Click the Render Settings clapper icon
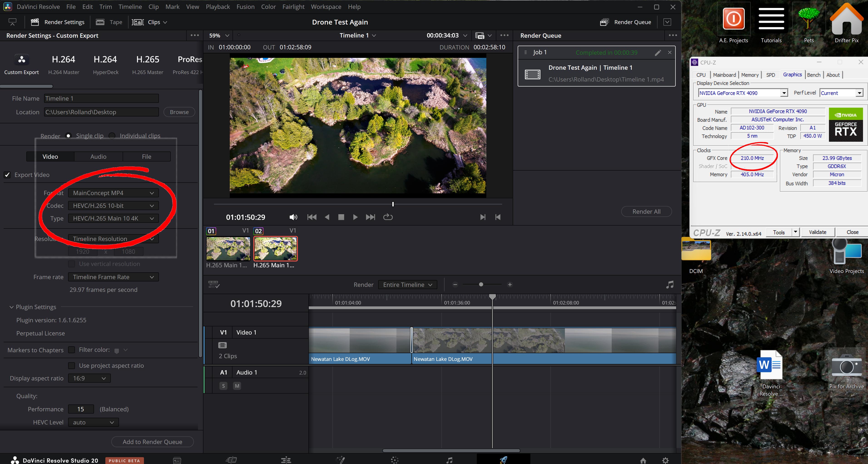The width and height of the screenshot is (868, 464). click(35, 22)
